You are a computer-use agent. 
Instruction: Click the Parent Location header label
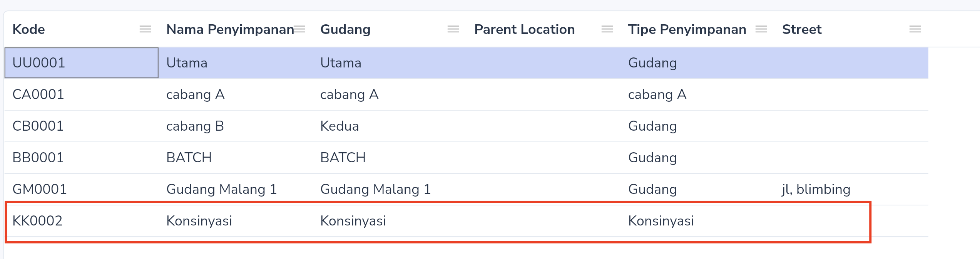point(524,29)
